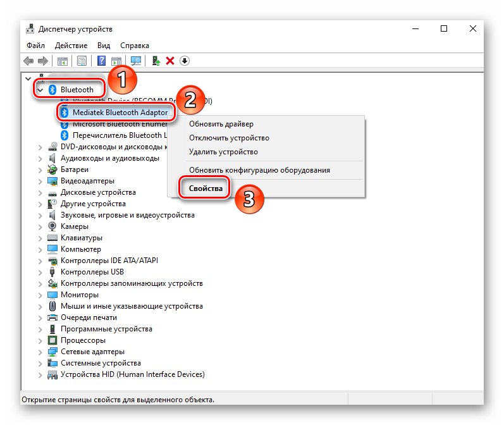Open the Файл menu
Image resolution: width=504 pixels, height=425 pixels.
pyautogui.click(x=35, y=46)
